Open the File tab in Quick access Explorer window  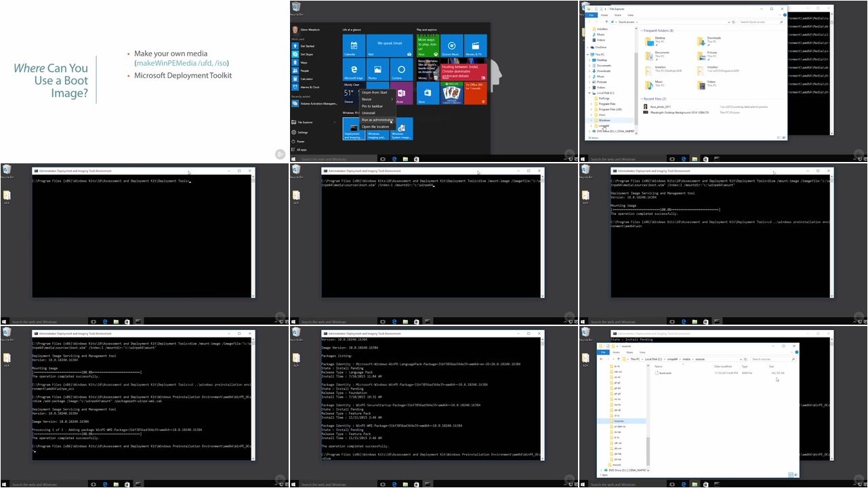coord(592,15)
